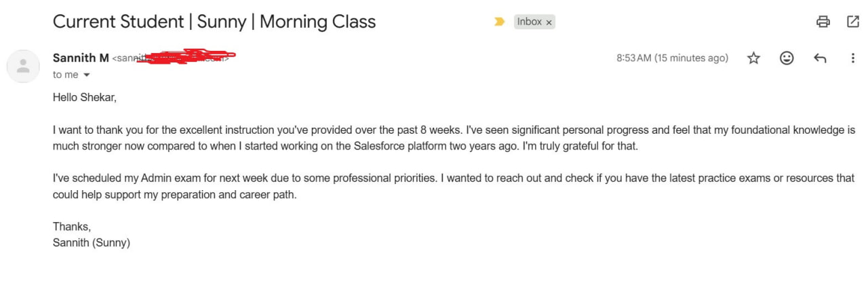The height and width of the screenshot is (294, 868).
Task: Click the Inbox label chip
Action: click(x=529, y=22)
